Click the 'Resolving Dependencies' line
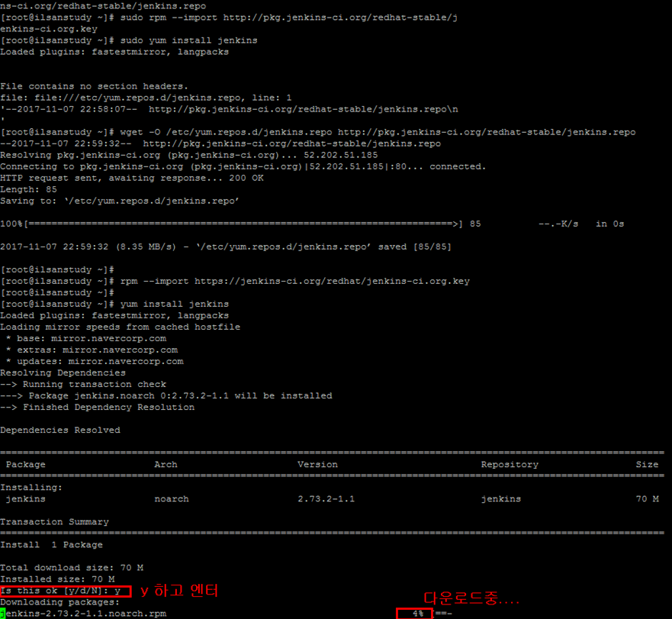 [x=63, y=372]
